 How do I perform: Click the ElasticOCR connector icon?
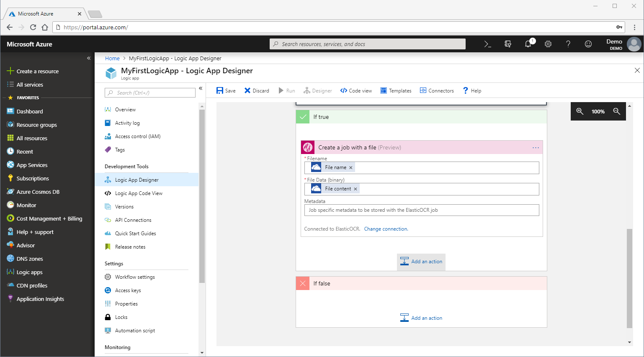(308, 147)
